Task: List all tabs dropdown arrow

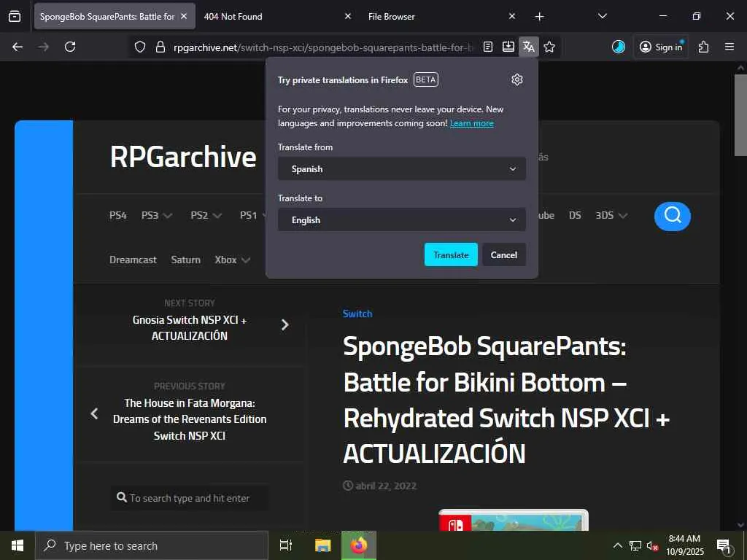Action: tap(602, 16)
